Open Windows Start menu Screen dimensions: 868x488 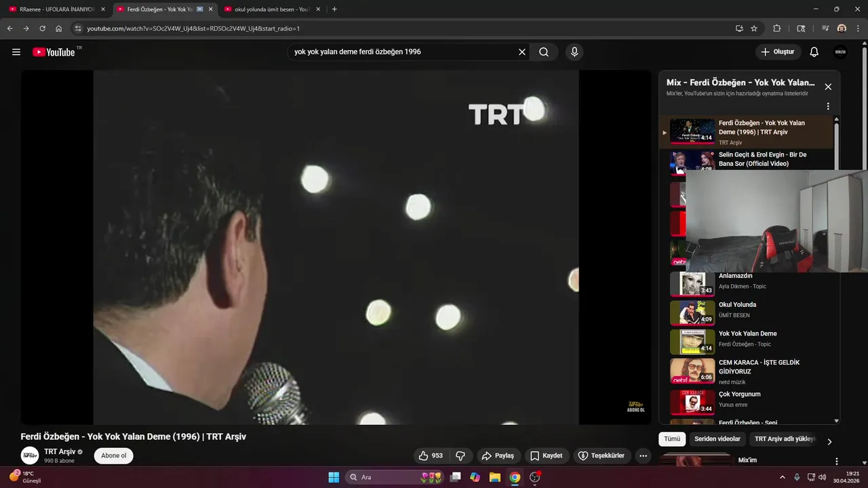(334, 477)
